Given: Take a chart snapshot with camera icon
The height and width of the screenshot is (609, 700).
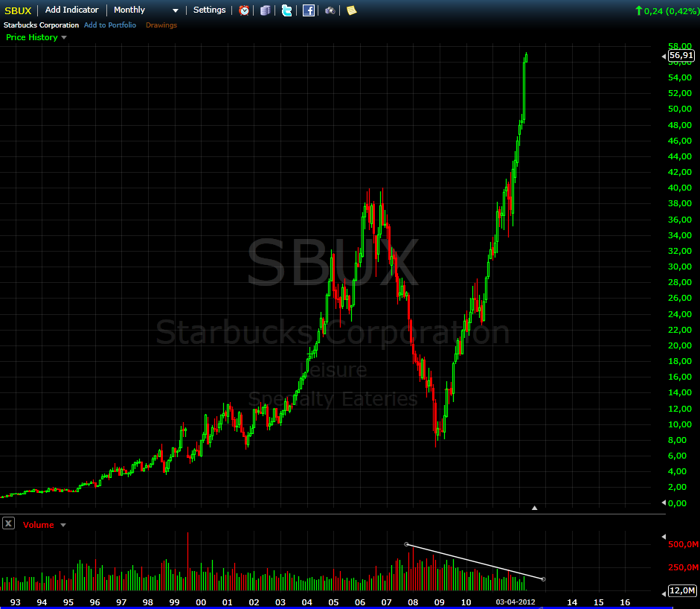Looking at the screenshot, I should pyautogui.click(x=330, y=10).
